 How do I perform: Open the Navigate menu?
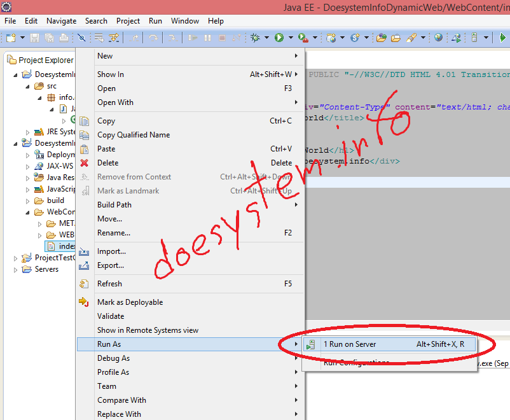[62, 21]
